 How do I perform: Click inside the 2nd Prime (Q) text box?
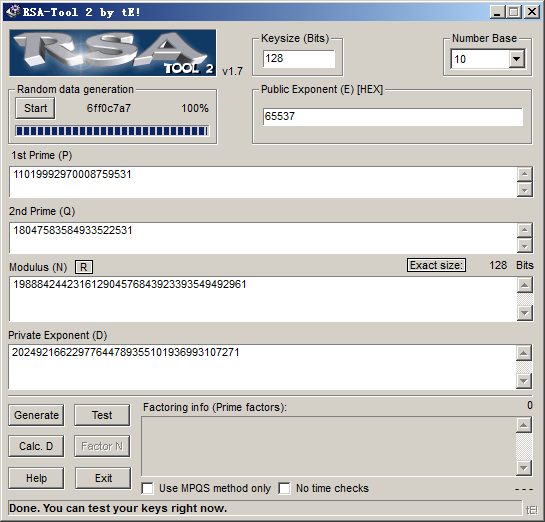click(263, 238)
